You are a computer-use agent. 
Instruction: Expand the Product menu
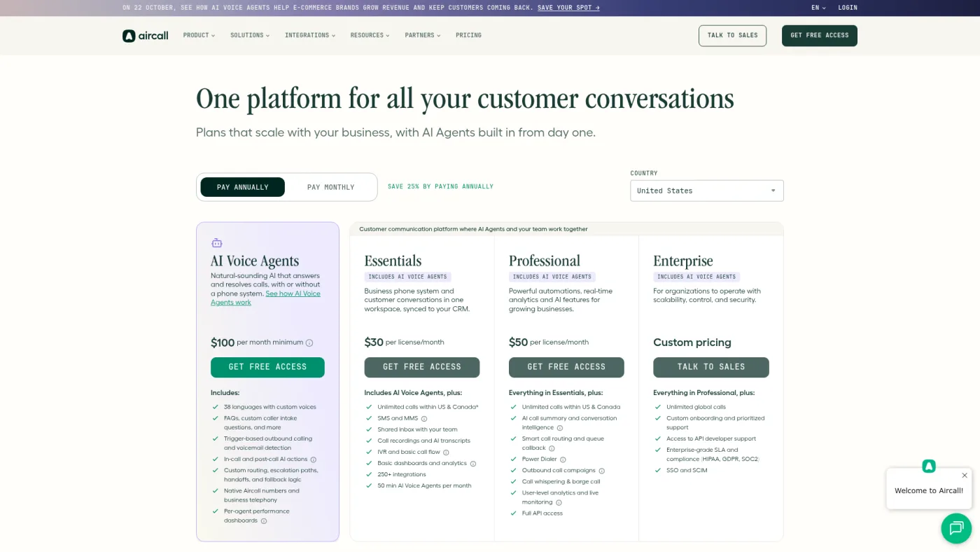[x=199, y=35]
